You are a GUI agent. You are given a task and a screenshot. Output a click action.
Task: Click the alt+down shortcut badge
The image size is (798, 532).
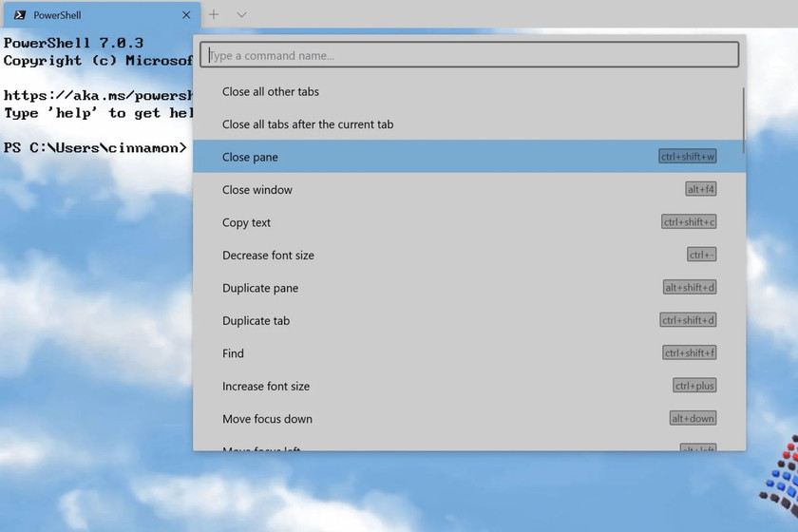693,418
